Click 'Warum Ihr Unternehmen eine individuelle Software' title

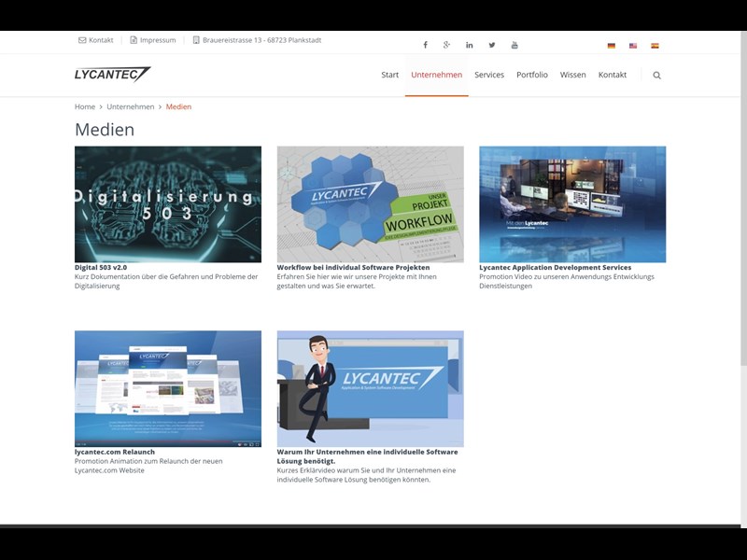pos(367,456)
